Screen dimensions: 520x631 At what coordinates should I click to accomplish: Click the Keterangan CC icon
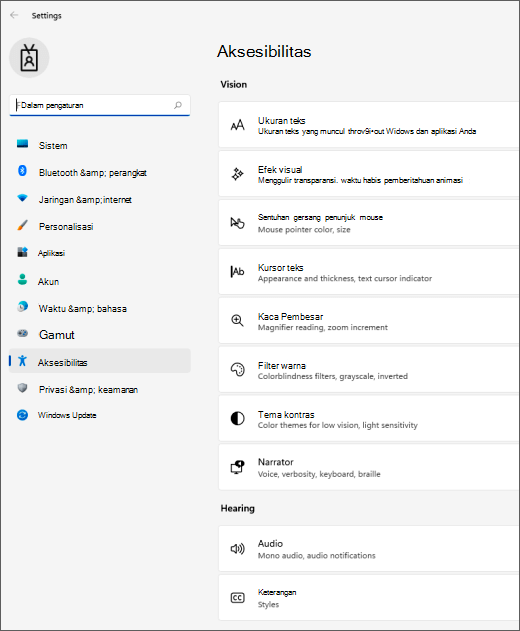[237, 598]
